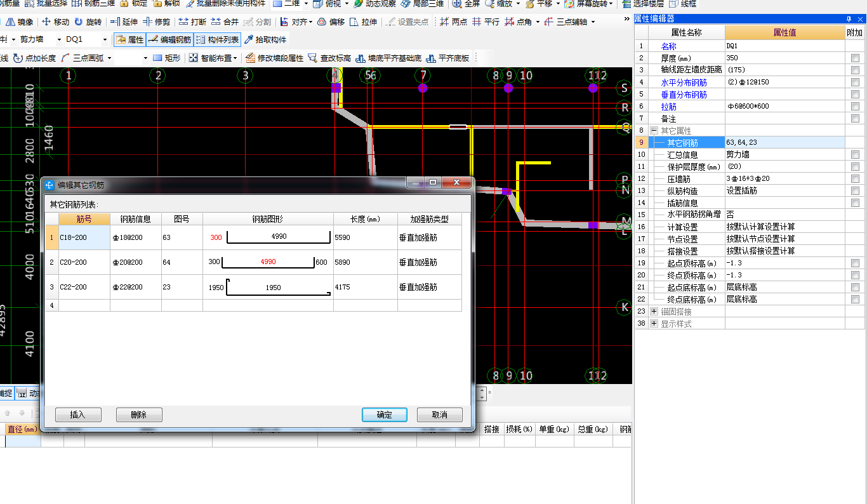Image resolution: width=867 pixels, height=504 pixels.
Task: Toggle the 构件列表 component list panel
Action: click(x=217, y=39)
